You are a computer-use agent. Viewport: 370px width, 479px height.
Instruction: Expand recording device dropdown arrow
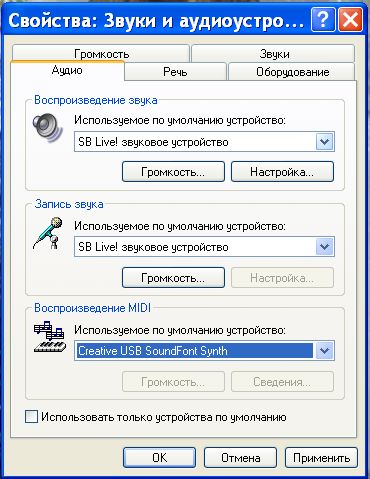point(324,247)
